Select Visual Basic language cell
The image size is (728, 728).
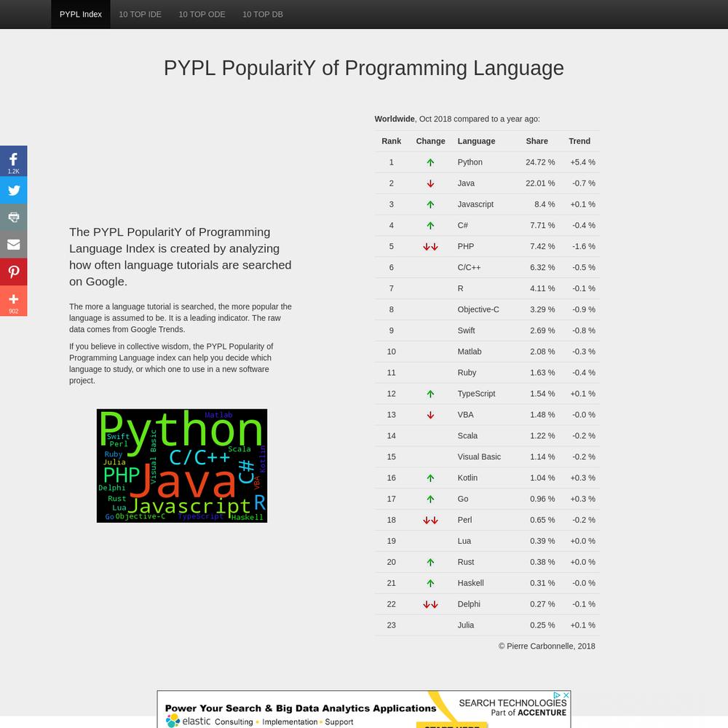479,457
